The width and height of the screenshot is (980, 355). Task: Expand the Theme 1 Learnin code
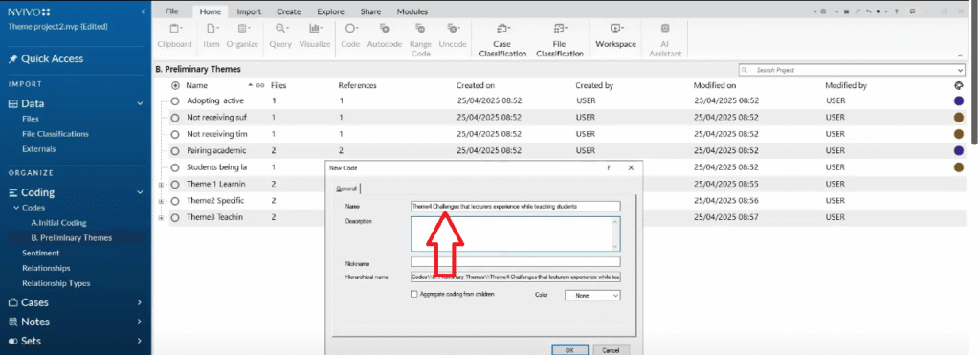pyautogui.click(x=161, y=185)
